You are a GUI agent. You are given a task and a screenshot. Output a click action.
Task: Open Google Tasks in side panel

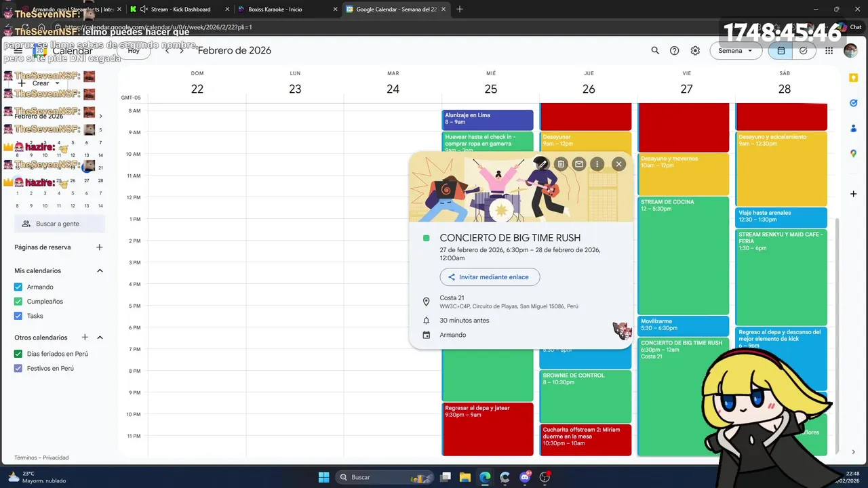point(854,103)
